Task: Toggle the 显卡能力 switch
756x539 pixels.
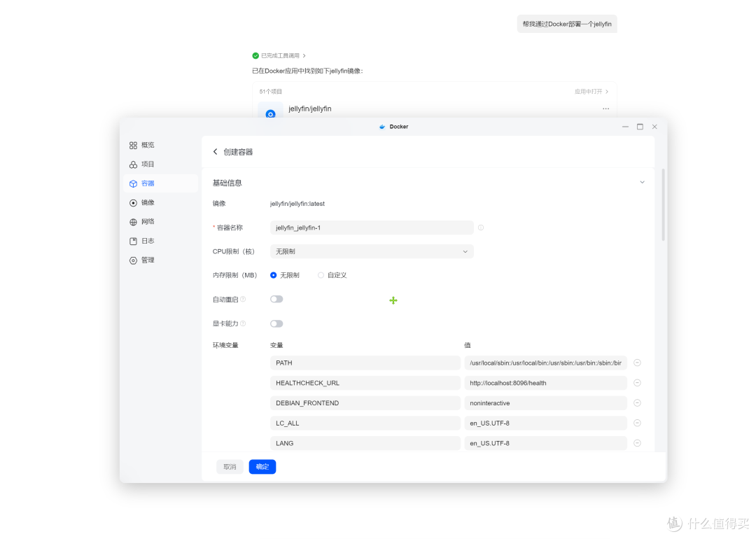Action: (x=276, y=324)
